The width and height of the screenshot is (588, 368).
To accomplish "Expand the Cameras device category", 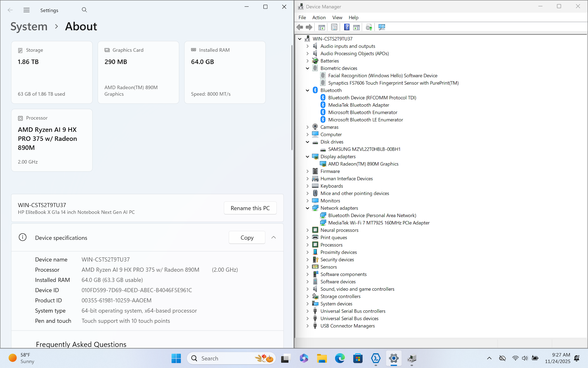I will pyautogui.click(x=307, y=127).
